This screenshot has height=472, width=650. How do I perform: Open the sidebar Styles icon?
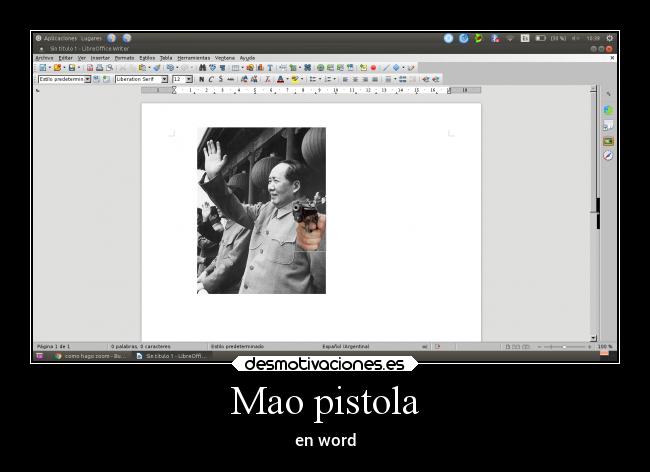pos(608,125)
